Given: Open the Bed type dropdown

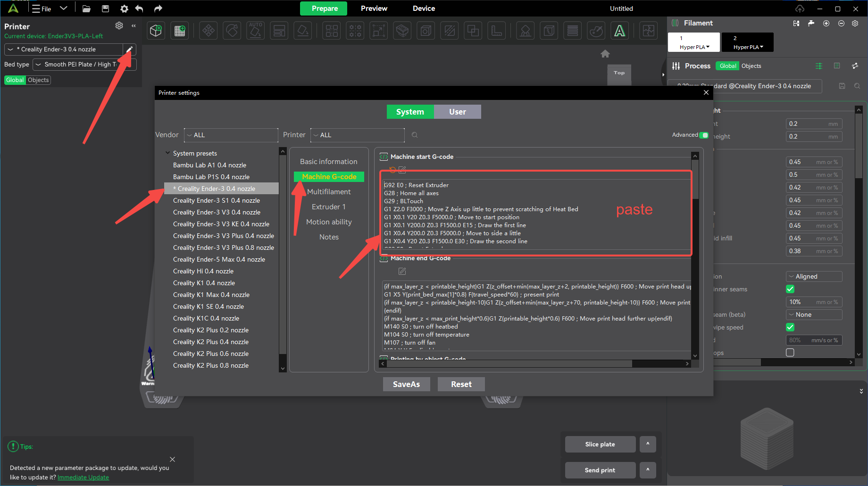Looking at the screenshot, I should pyautogui.click(x=84, y=65).
